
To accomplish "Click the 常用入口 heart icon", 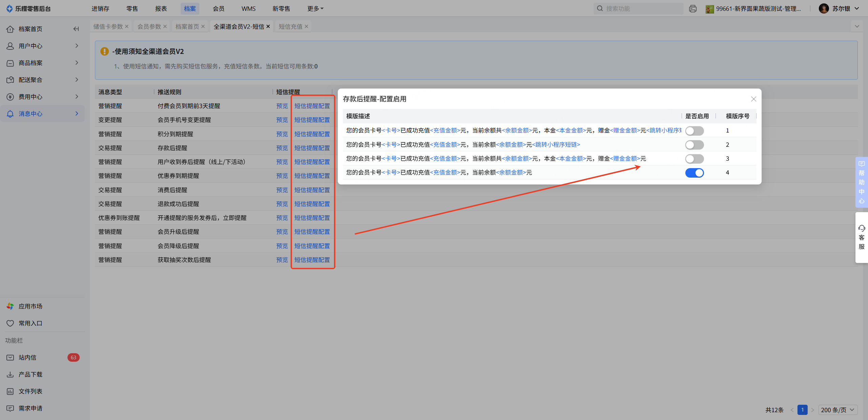I will pos(10,323).
